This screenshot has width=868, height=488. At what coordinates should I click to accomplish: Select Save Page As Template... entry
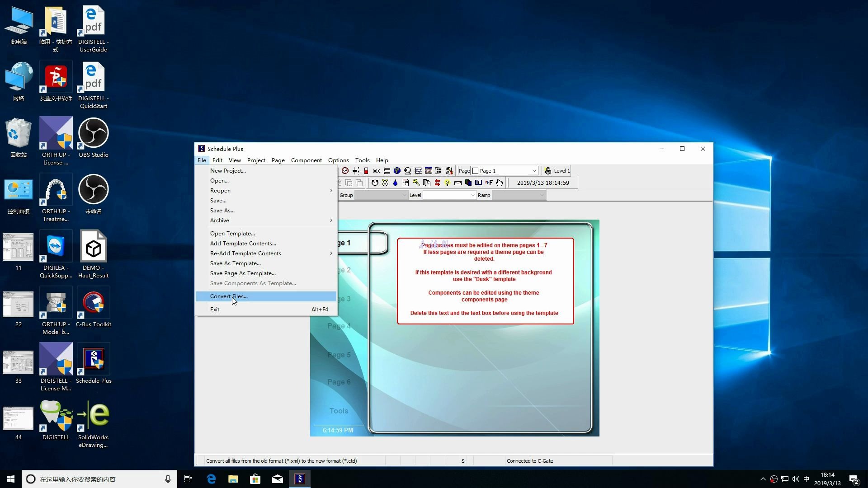pyautogui.click(x=266, y=273)
